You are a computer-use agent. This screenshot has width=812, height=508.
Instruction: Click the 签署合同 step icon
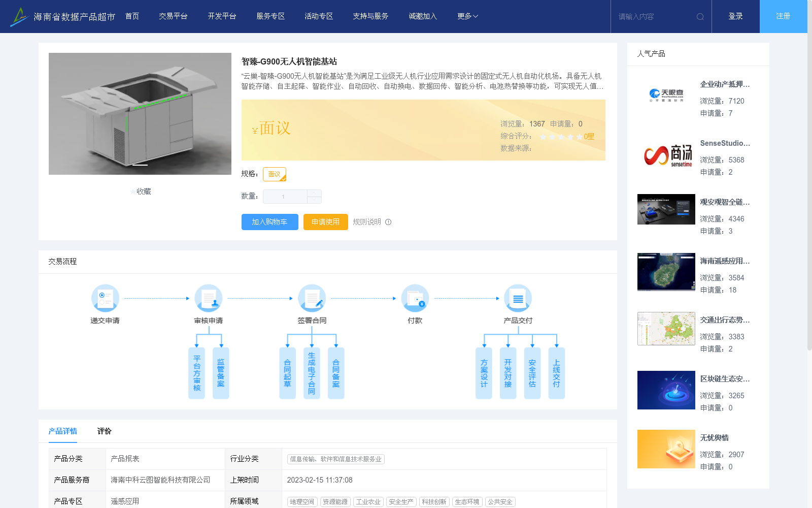312,298
